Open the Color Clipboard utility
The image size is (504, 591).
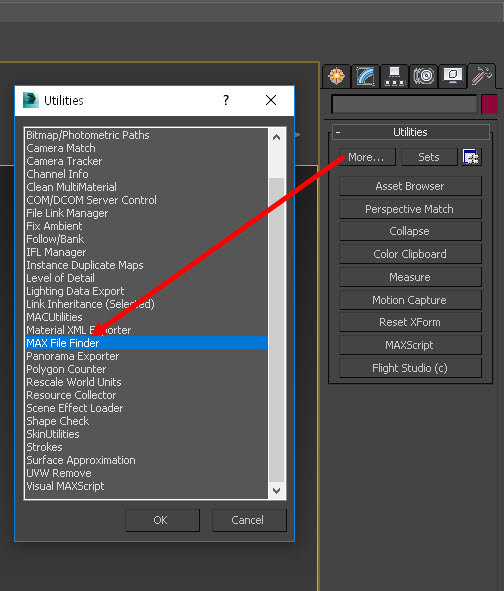tap(410, 254)
